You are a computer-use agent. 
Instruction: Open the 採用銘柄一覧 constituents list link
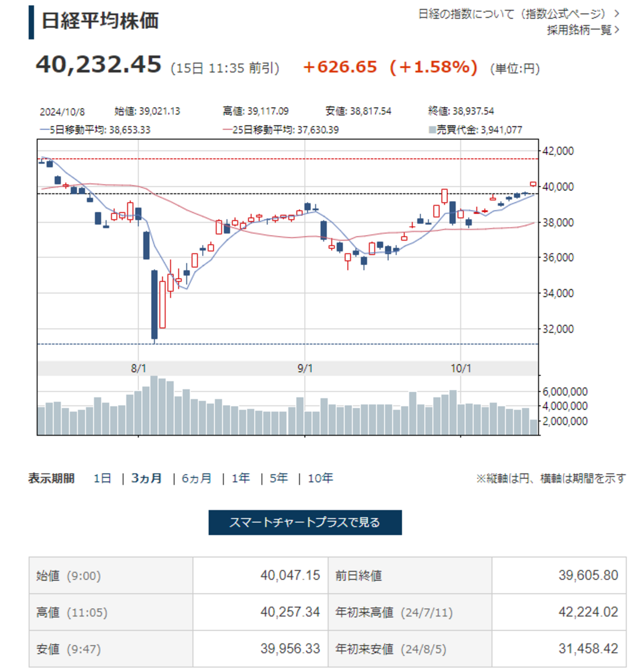click(578, 30)
